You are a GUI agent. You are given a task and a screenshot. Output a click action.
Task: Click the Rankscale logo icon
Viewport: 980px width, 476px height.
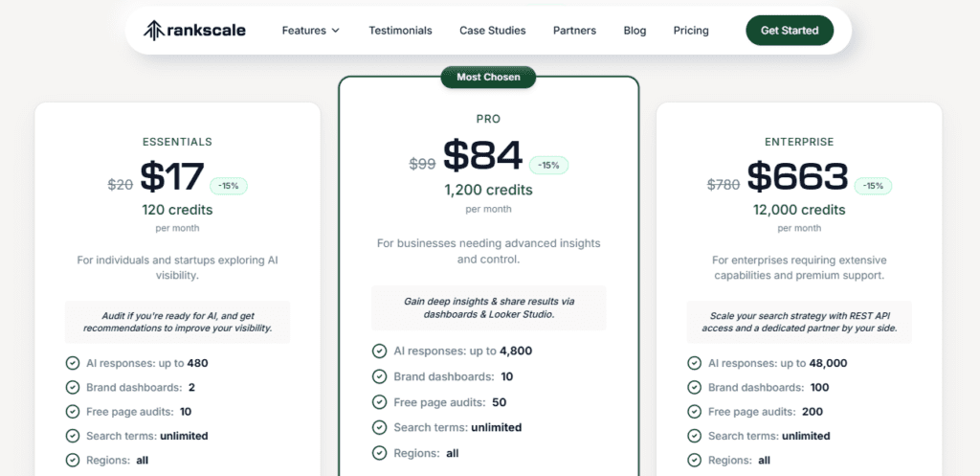(x=154, y=30)
